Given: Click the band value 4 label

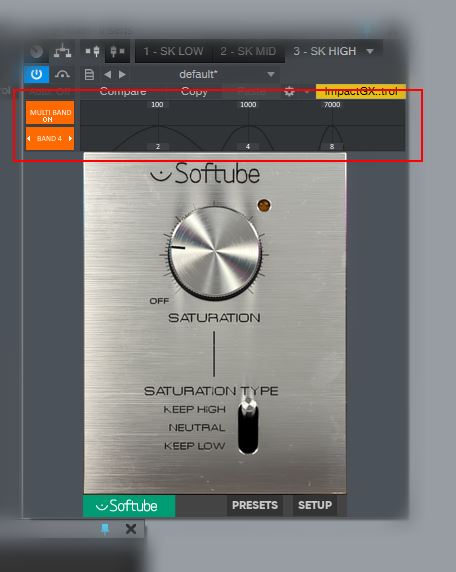Looking at the screenshot, I should pos(248,147).
